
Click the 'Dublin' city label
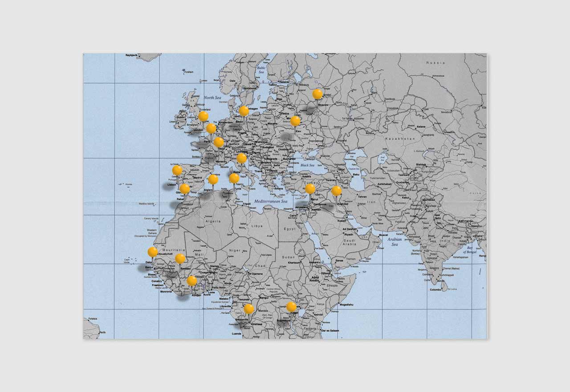(181, 117)
